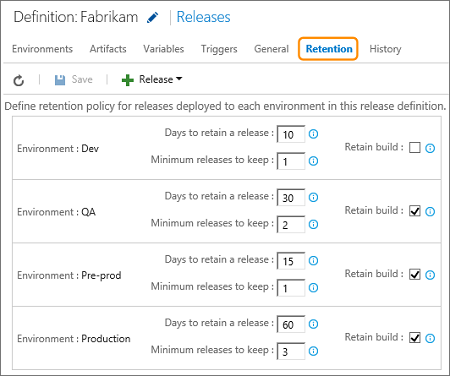Click QA minimum releases to keep field
The width and height of the screenshot is (450, 376).
(x=291, y=225)
